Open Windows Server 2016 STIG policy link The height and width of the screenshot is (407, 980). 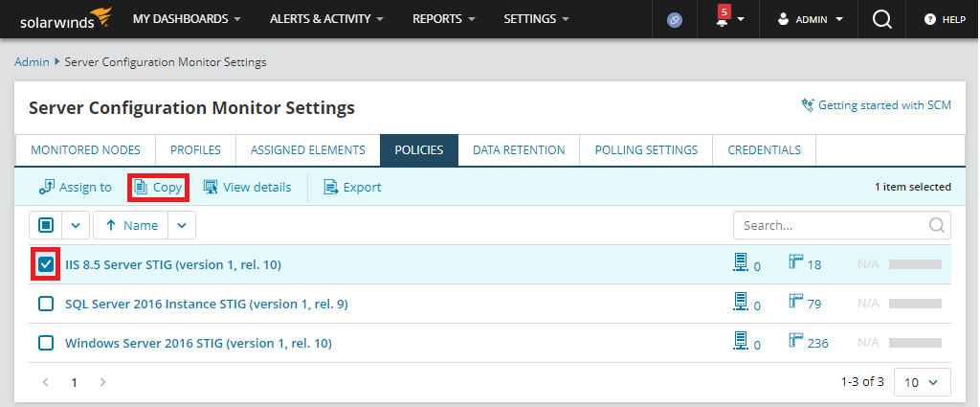pyautogui.click(x=198, y=343)
